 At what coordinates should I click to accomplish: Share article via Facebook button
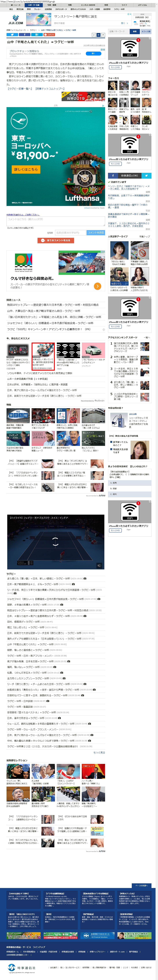24,34
